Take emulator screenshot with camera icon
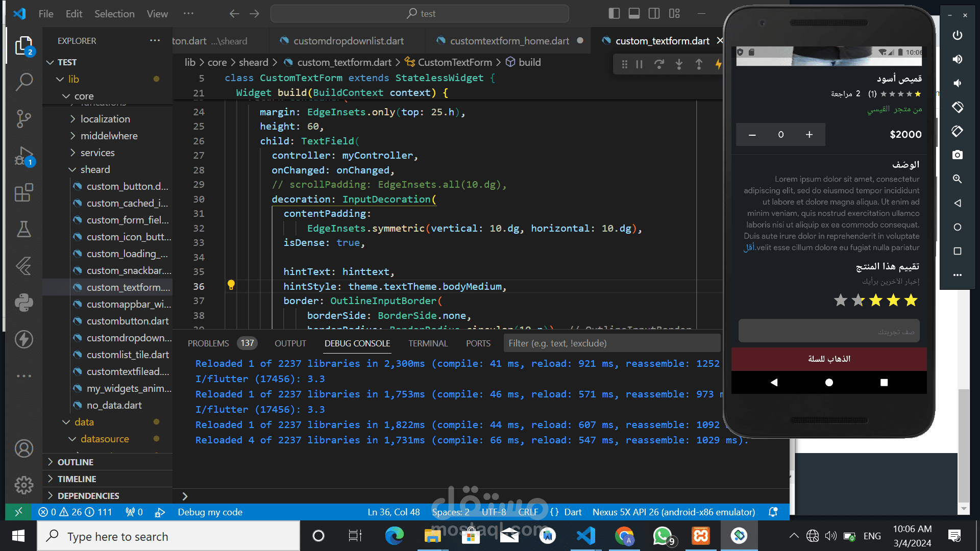 pyautogui.click(x=957, y=155)
